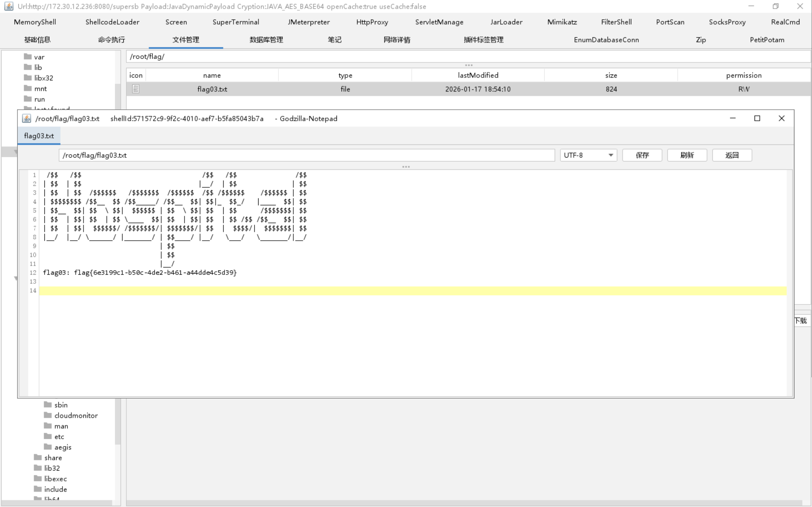Click the libx32 folder icon
The height and width of the screenshot is (507, 812).
tap(28, 77)
